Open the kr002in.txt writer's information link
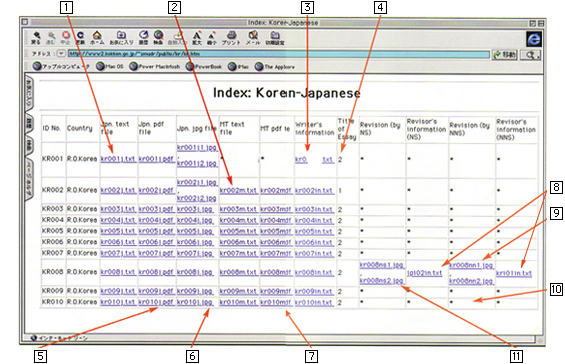 pyautogui.click(x=314, y=190)
